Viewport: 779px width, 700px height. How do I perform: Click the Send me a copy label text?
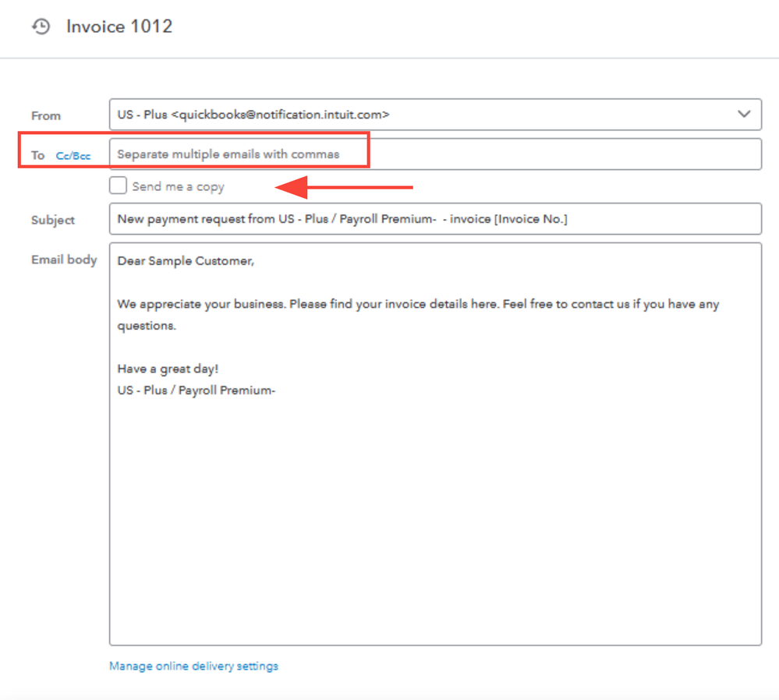pos(178,187)
